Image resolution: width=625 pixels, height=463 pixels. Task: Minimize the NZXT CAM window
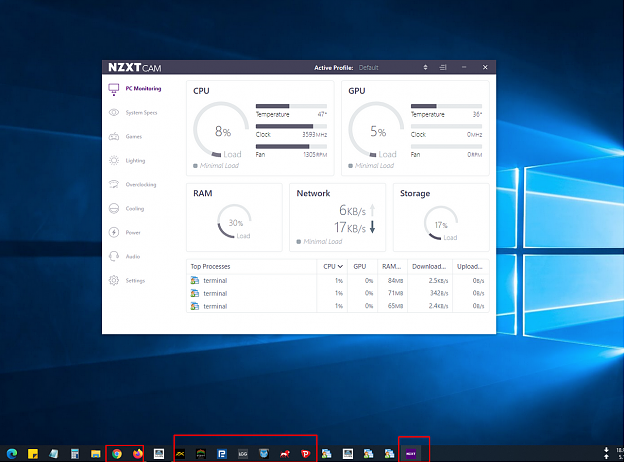click(x=464, y=67)
